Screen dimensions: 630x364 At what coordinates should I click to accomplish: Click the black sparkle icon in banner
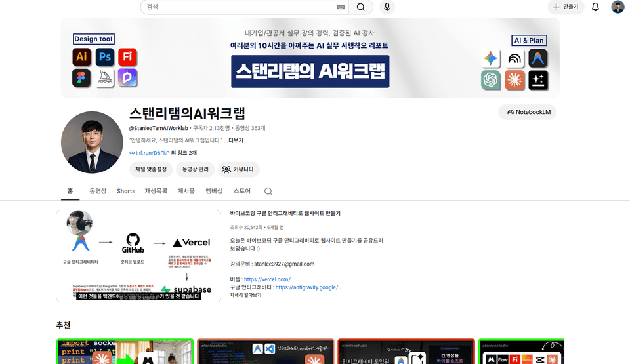click(x=538, y=80)
